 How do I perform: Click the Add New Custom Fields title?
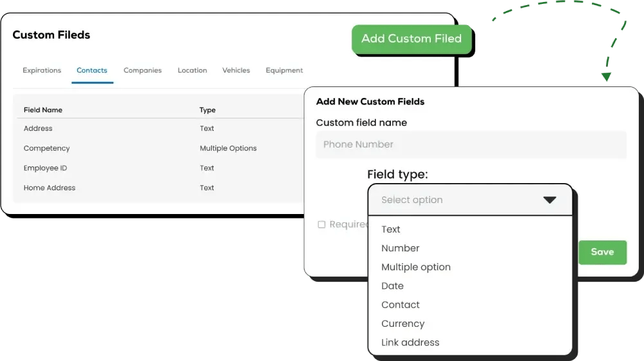pyautogui.click(x=370, y=102)
